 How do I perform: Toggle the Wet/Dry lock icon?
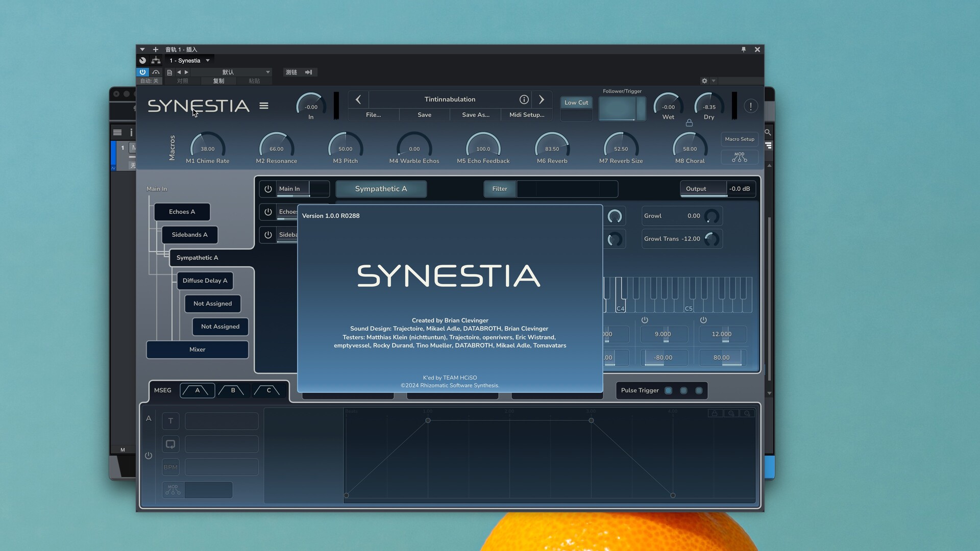pos(689,123)
